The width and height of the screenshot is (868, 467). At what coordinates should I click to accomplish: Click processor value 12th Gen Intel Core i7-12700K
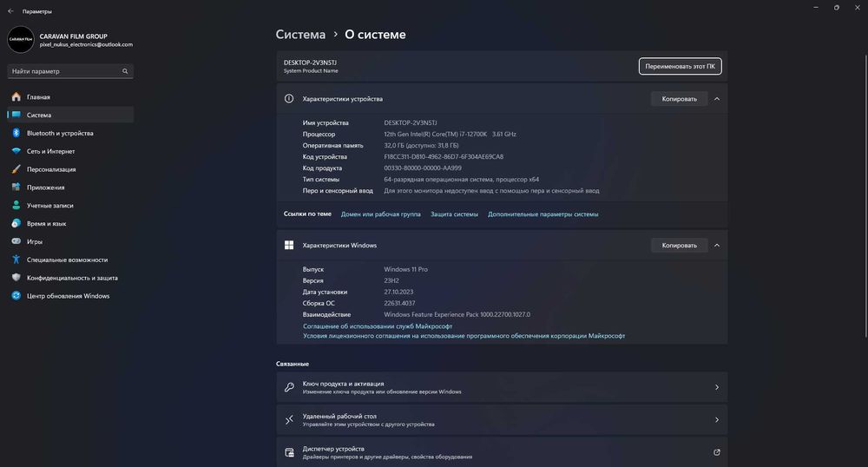coord(450,134)
